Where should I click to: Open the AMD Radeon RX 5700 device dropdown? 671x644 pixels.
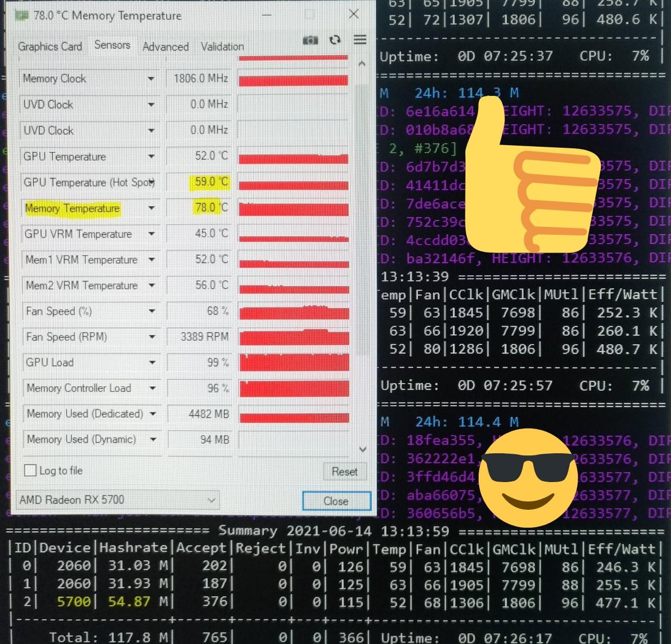pyautogui.click(x=118, y=500)
